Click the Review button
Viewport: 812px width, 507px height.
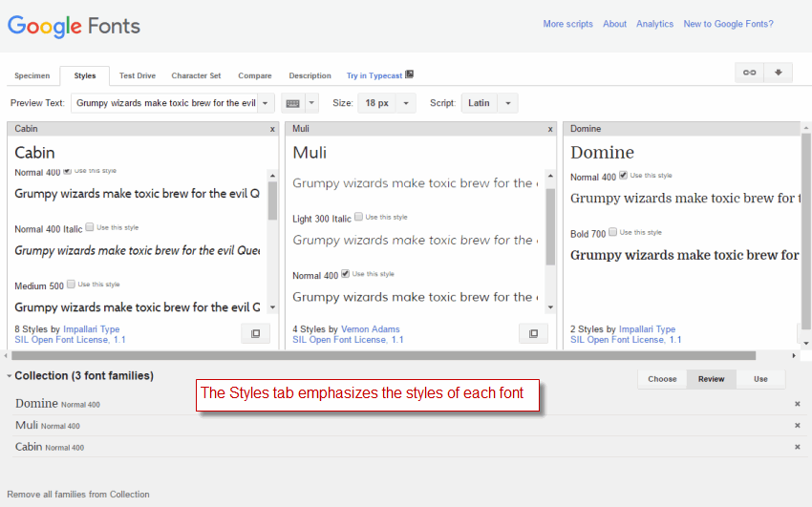(711, 379)
